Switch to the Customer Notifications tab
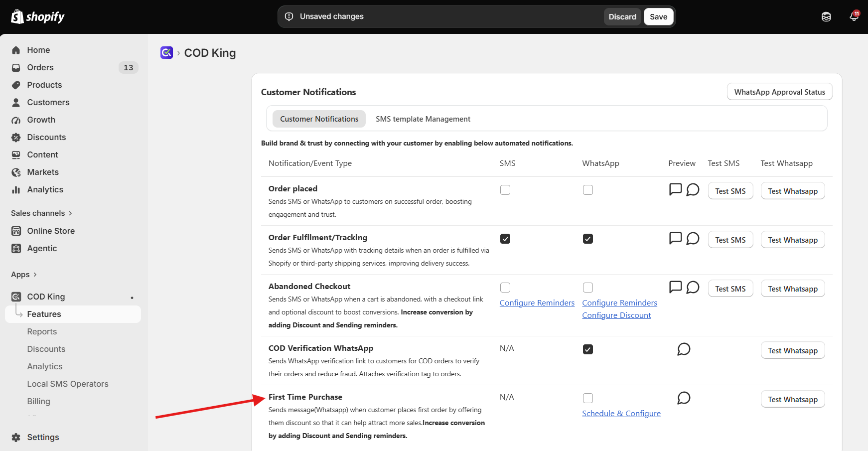 319,119
